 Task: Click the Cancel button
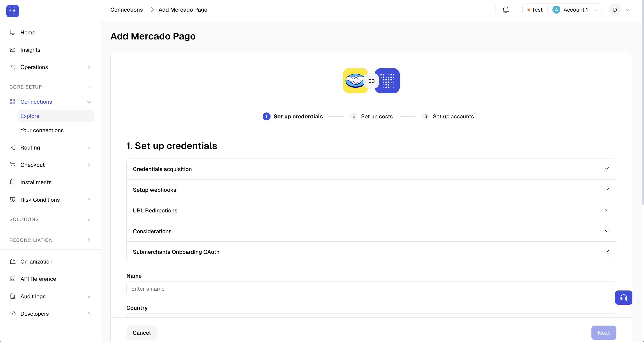[142, 333]
